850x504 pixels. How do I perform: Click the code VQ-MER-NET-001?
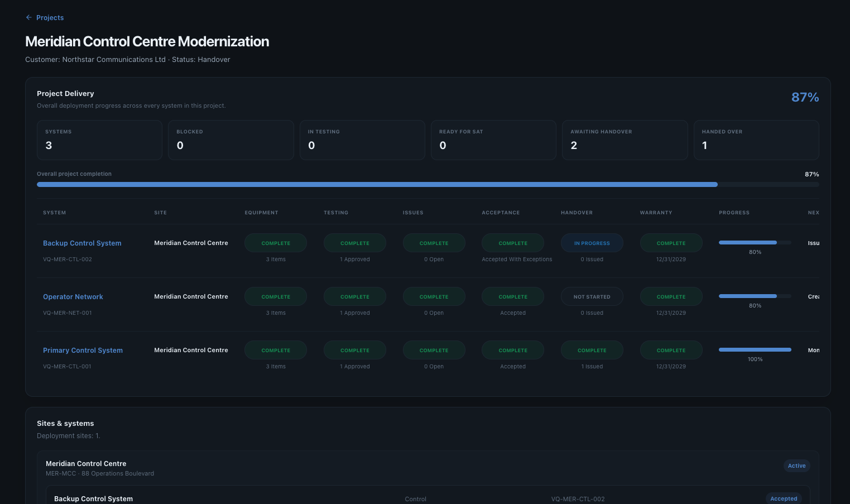[x=68, y=313]
